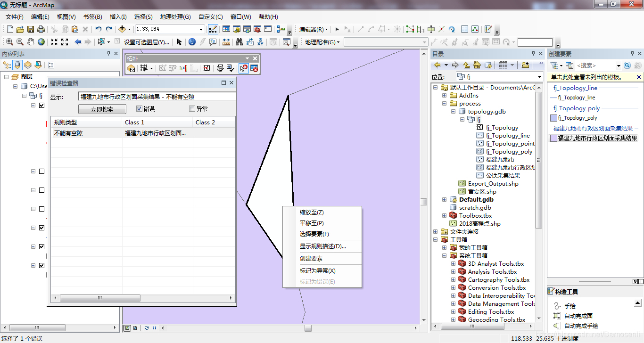
Task: Choose 创建要素 in context menu
Action: point(322,259)
